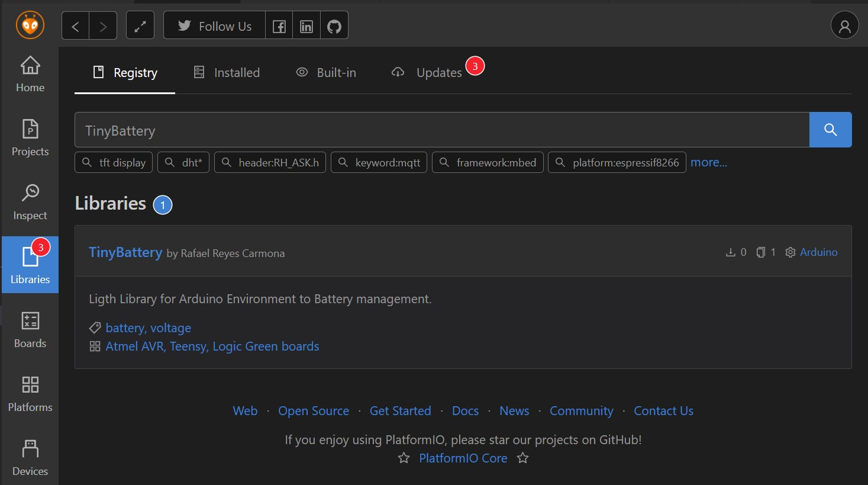868x485 pixels.
Task: Open PlatformIO Home from the sidebar
Action: [x=30, y=75]
